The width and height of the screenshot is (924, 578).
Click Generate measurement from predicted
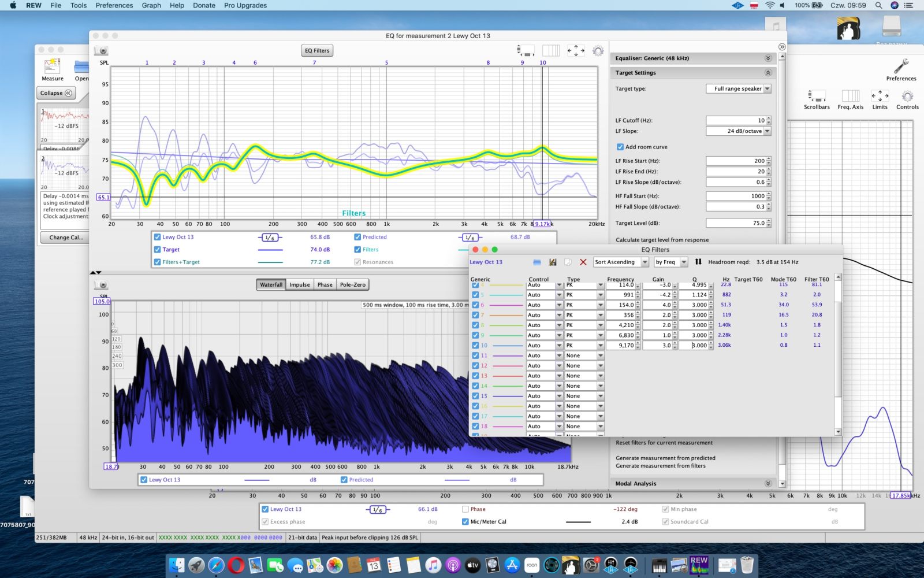click(665, 458)
